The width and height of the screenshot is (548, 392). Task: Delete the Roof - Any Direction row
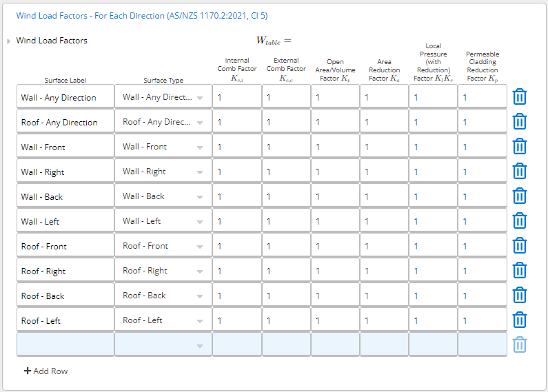click(x=519, y=121)
